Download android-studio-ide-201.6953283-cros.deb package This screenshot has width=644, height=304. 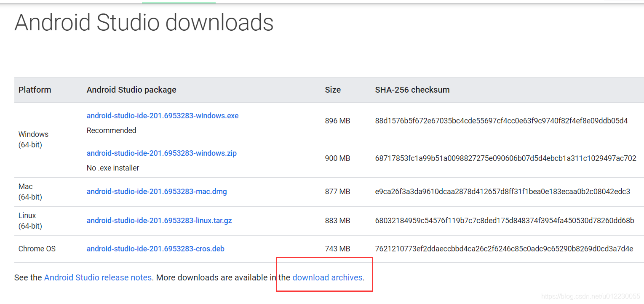[x=155, y=249]
